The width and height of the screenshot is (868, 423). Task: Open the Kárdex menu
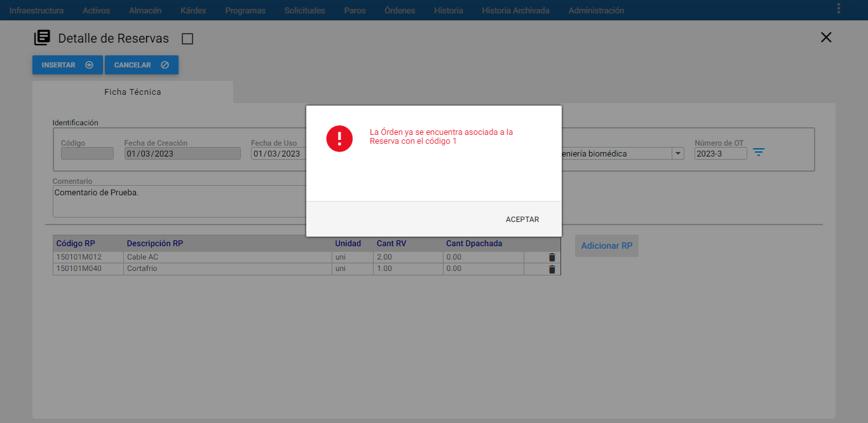[193, 10]
